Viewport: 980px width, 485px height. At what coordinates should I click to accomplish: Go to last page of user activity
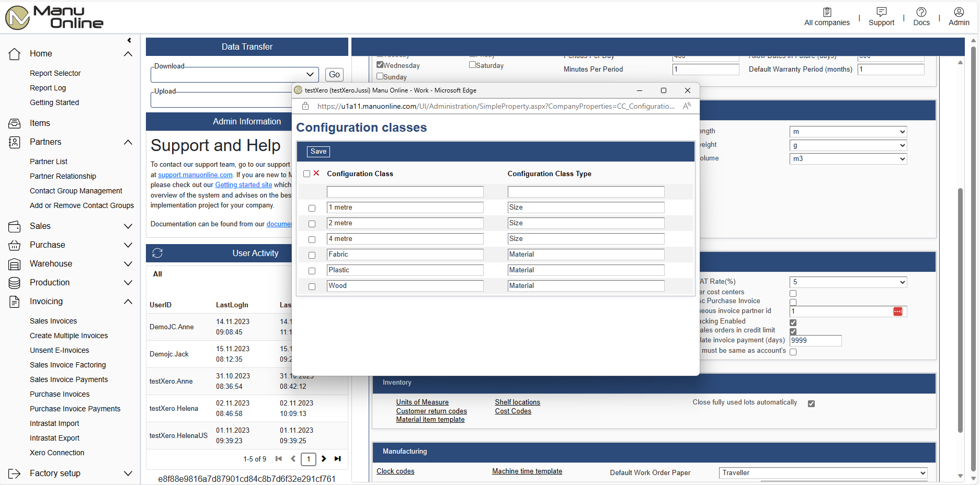click(338, 459)
